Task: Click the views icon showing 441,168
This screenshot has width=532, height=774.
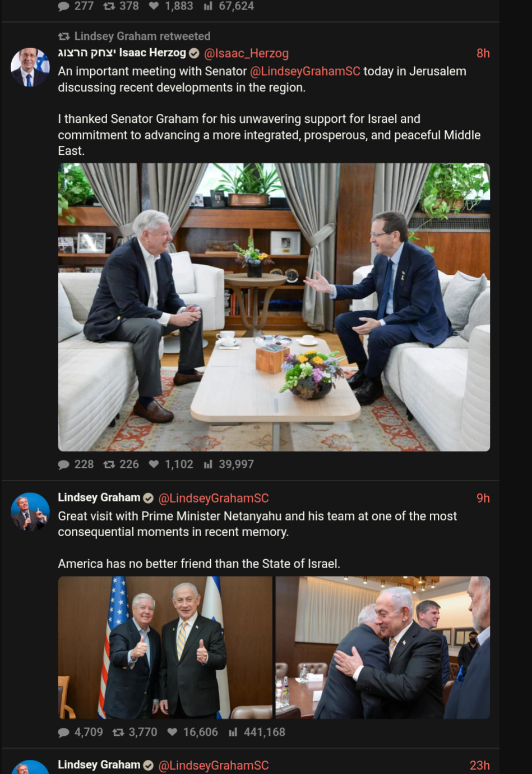Action: [x=233, y=732]
